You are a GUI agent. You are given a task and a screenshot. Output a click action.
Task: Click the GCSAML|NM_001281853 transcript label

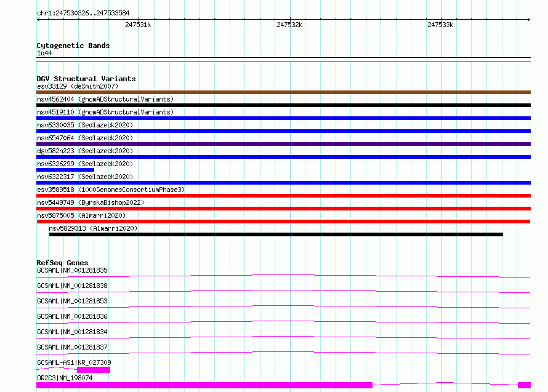point(72,301)
